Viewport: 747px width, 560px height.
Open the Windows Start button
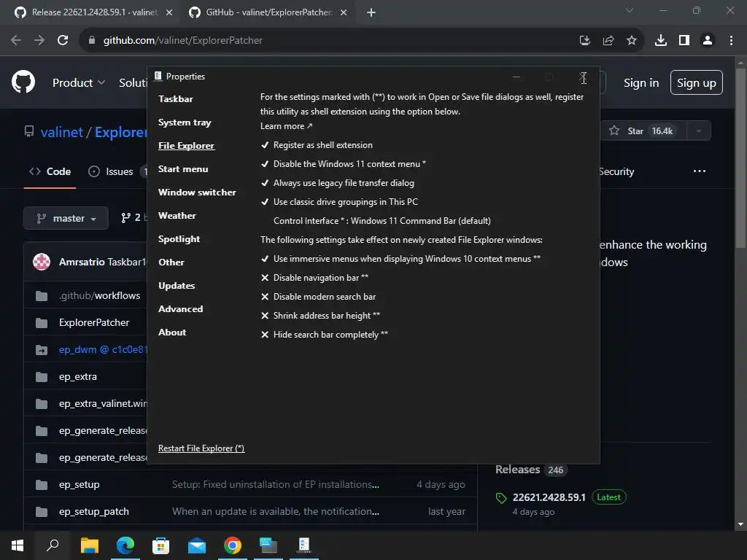(x=18, y=545)
